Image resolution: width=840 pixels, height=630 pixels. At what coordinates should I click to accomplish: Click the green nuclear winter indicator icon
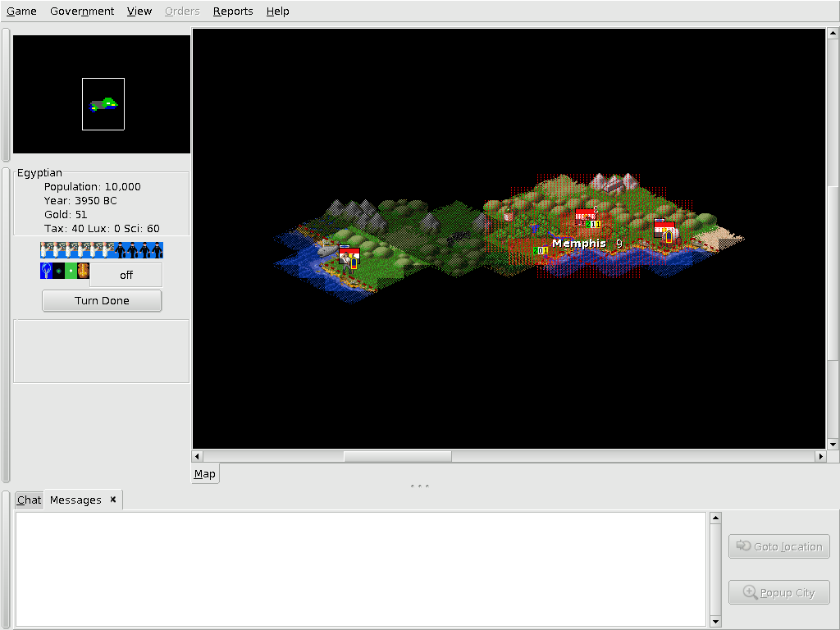(x=71, y=271)
